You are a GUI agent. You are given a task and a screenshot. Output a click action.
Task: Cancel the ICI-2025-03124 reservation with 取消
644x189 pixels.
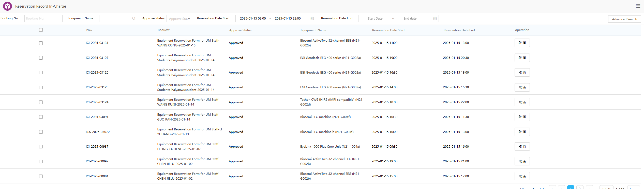point(522,102)
